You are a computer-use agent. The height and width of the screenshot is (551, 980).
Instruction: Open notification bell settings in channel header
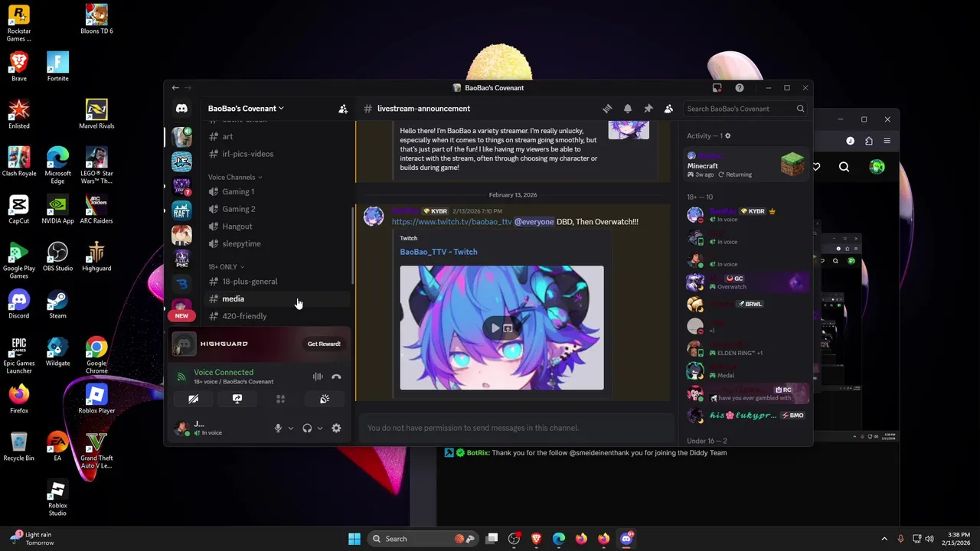tap(628, 109)
